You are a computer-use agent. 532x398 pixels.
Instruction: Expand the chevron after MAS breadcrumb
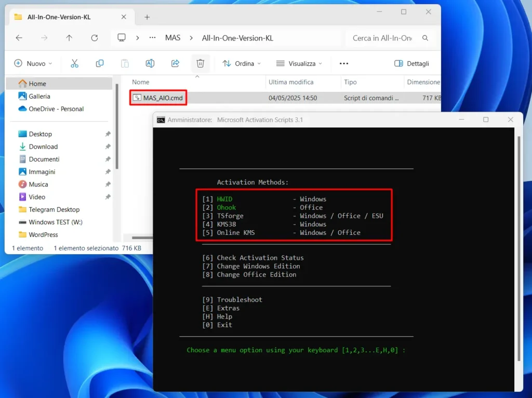tap(191, 38)
